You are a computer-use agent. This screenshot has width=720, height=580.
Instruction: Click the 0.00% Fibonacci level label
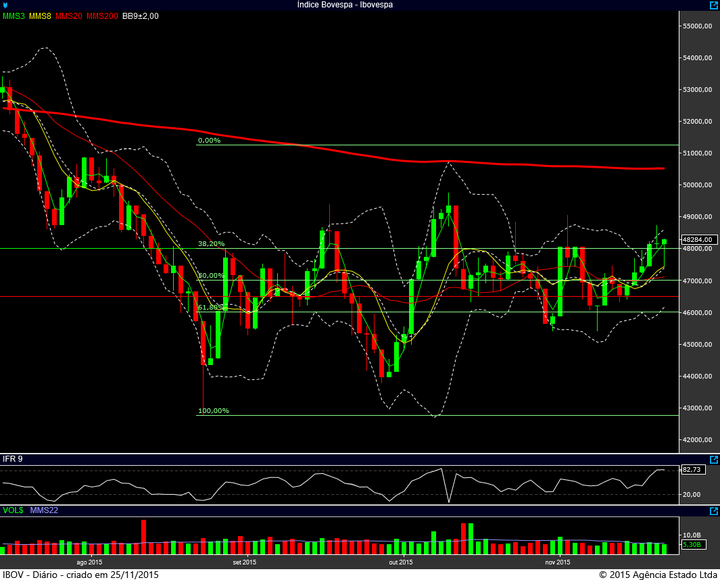point(209,140)
